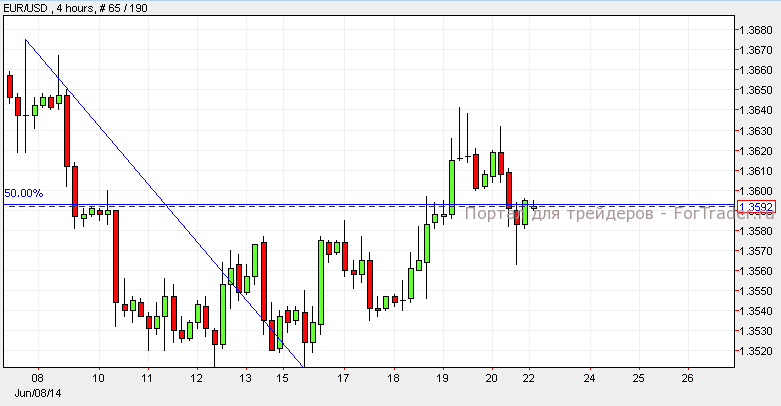Click the 1.3640 price axis label
The height and width of the screenshot is (406, 781).
(x=756, y=110)
